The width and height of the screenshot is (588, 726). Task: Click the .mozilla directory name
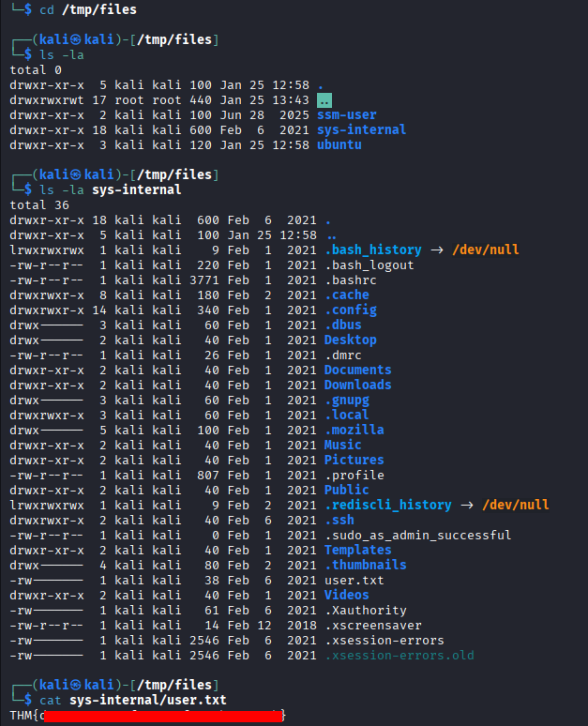point(354,430)
